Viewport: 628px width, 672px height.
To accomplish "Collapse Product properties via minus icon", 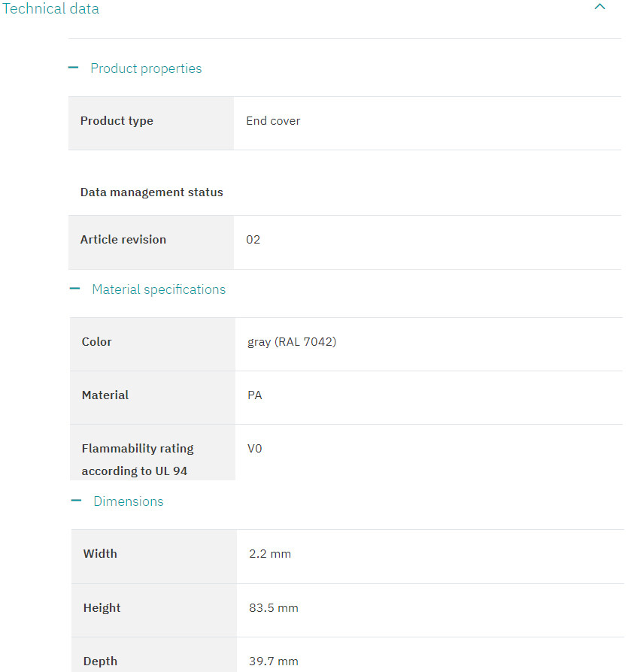I will (73, 68).
